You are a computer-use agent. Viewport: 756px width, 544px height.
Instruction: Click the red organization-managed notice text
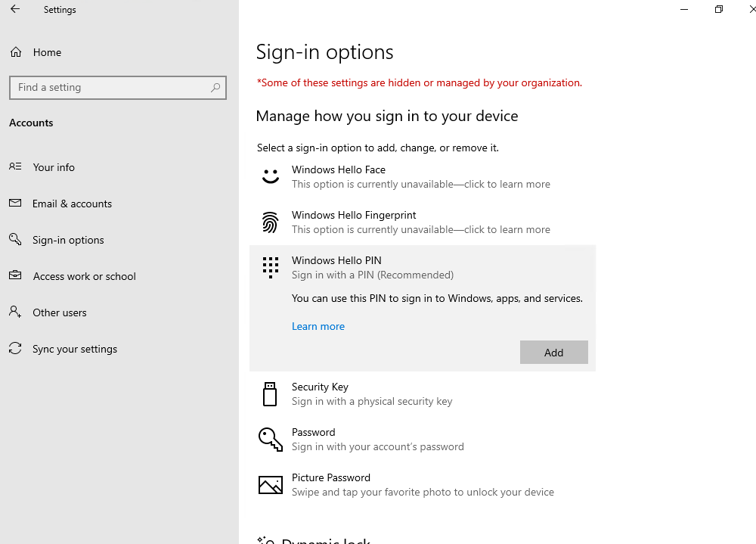pyautogui.click(x=419, y=82)
